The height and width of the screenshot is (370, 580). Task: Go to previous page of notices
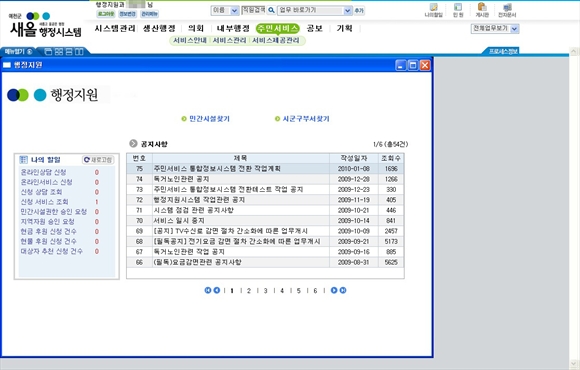(217, 290)
